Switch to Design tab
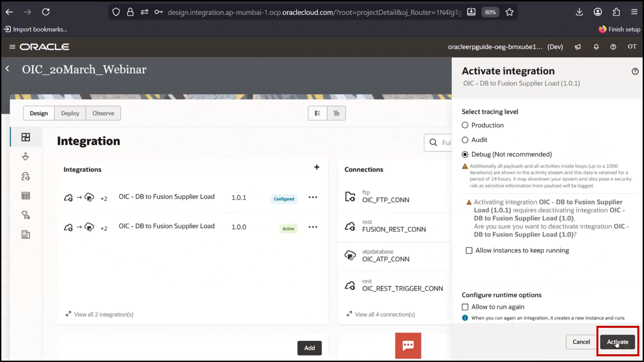This screenshot has width=644, height=362. pyautogui.click(x=39, y=113)
